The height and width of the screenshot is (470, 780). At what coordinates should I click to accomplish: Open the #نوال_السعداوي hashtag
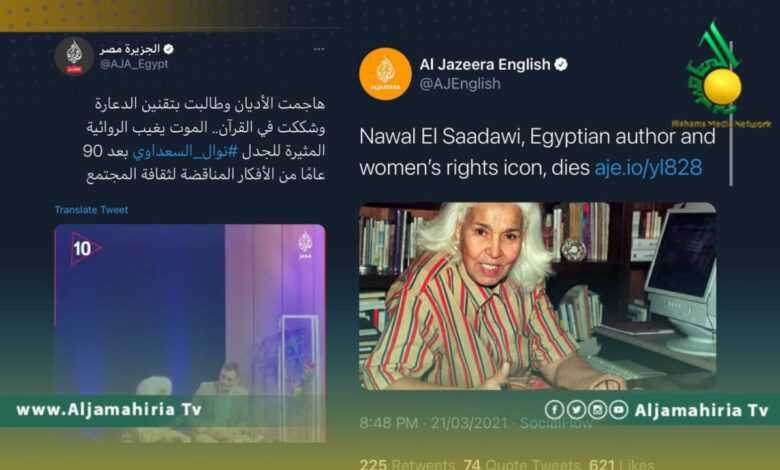point(185,152)
